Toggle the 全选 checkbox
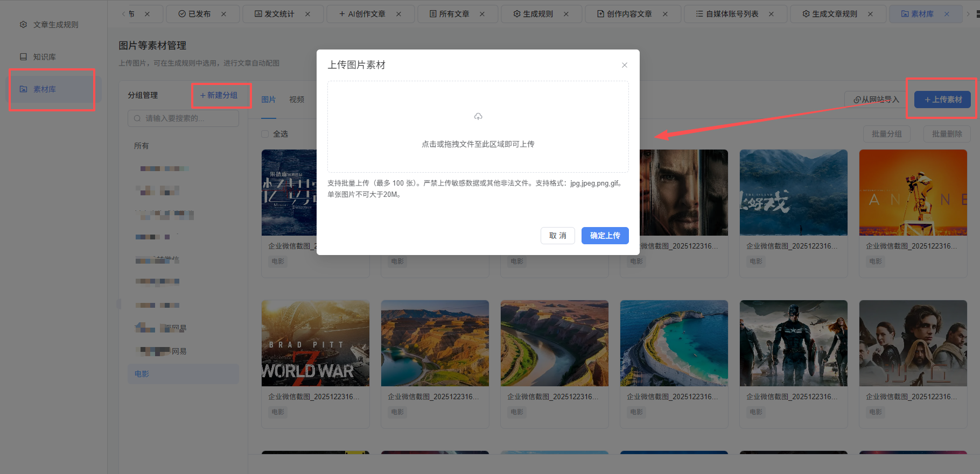This screenshot has height=474, width=980. click(265, 134)
